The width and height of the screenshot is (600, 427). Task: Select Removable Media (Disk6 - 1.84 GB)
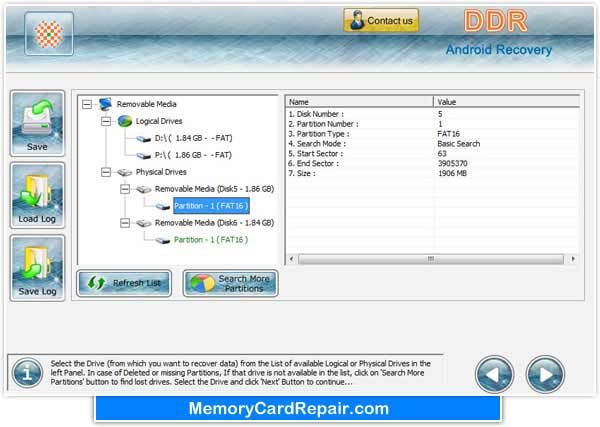point(214,223)
